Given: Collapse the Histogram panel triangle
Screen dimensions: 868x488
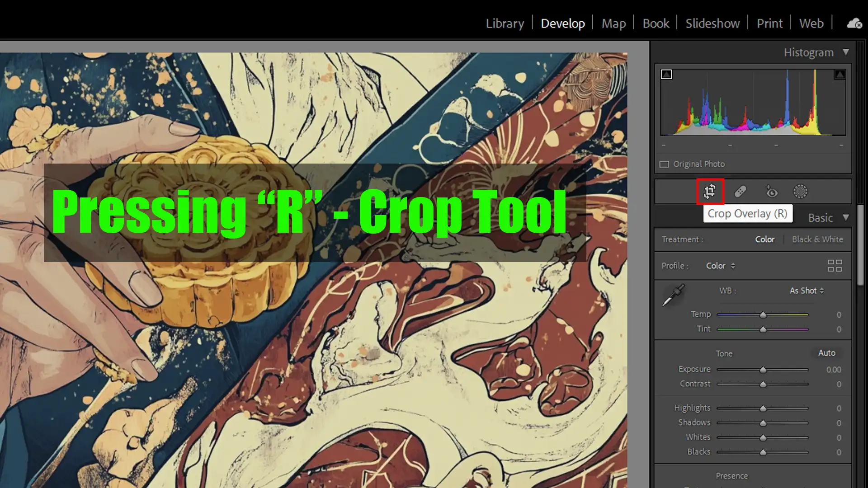Looking at the screenshot, I should pos(846,52).
